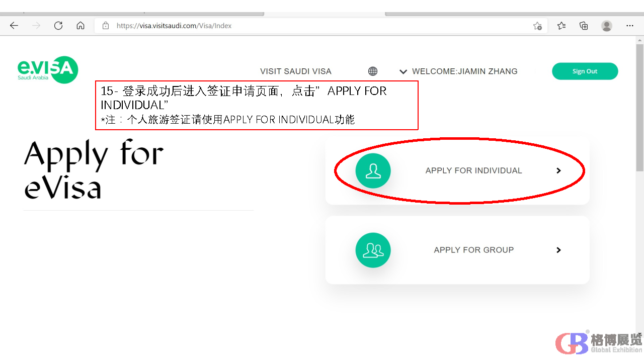Click the address bar URL field
Viewport: 644px width, 362px height.
click(312, 26)
